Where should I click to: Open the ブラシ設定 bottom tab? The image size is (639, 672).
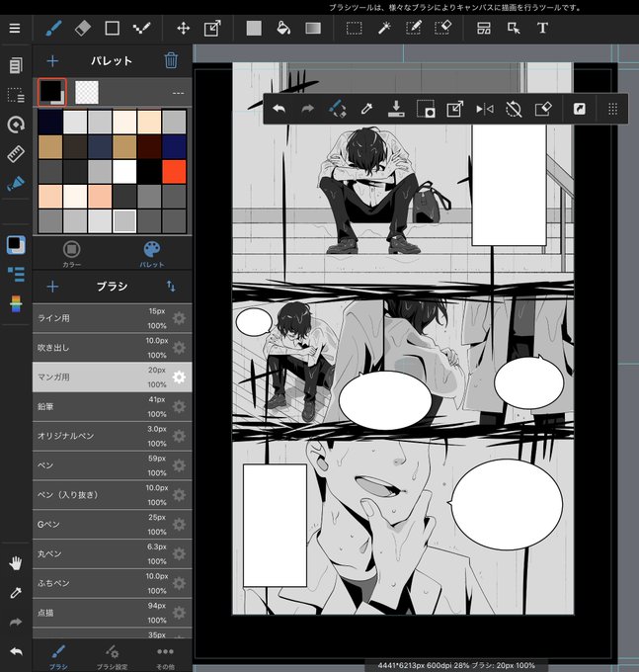pos(112,656)
